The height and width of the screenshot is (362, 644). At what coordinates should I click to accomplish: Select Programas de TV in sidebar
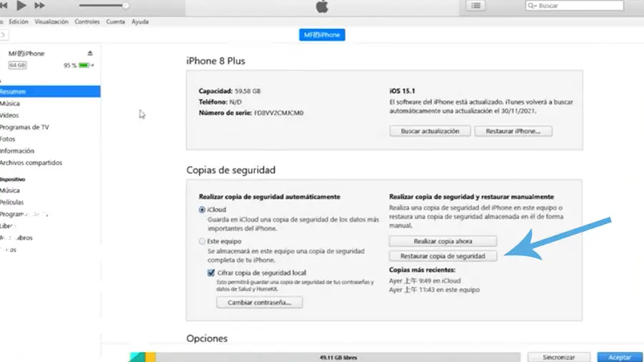pos(24,127)
